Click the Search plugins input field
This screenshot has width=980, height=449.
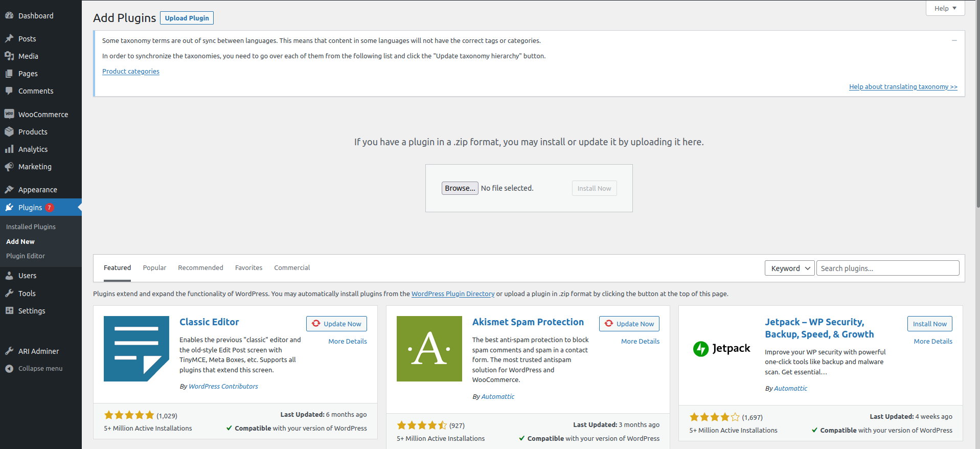pyautogui.click(x=888, y=268)
